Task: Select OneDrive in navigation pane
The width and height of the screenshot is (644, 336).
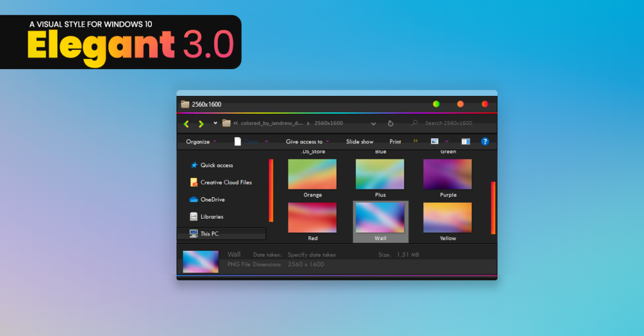Action: click(x=212, y=200)
